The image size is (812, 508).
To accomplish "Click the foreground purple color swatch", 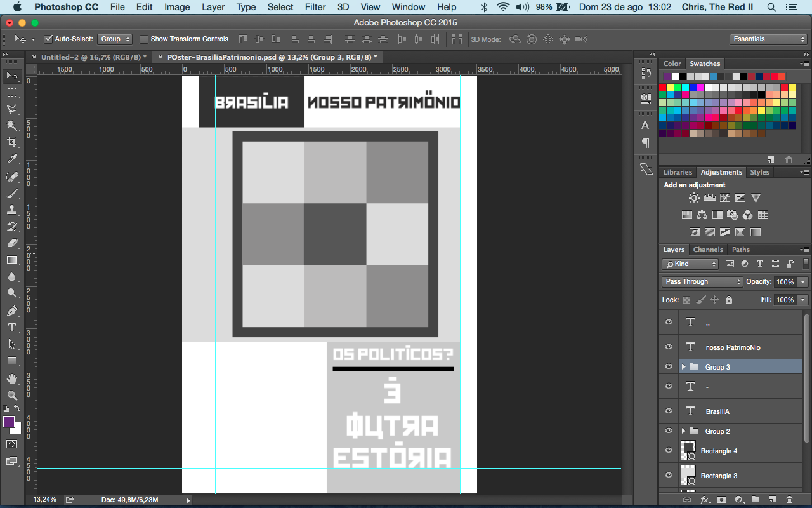I will coord(9,422).
